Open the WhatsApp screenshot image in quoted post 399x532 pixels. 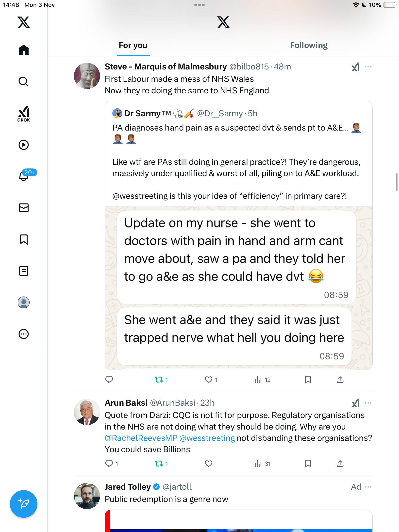[238, 288]
